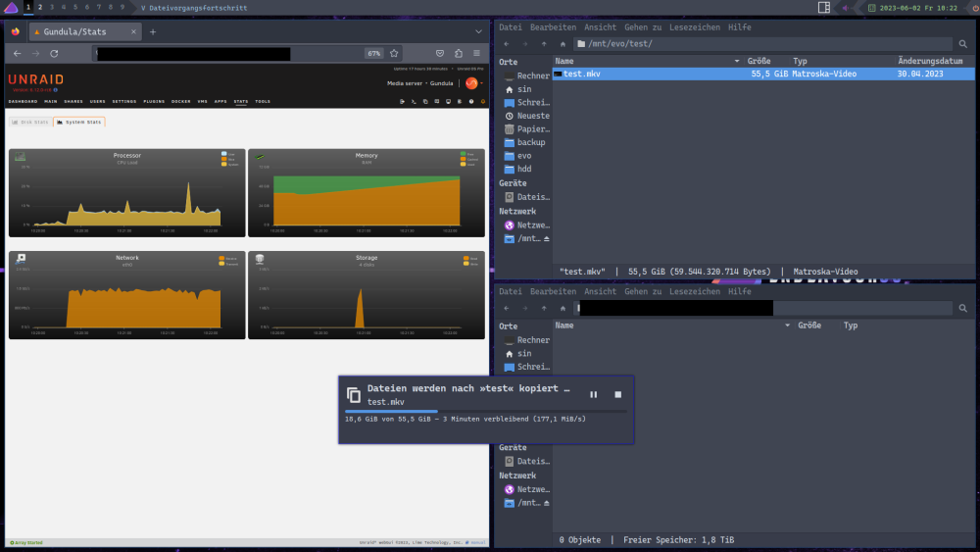This screenshot has width=980, height=552.
Task: Open Hilfe menu in lower file manager
Action: pos(739,292)
